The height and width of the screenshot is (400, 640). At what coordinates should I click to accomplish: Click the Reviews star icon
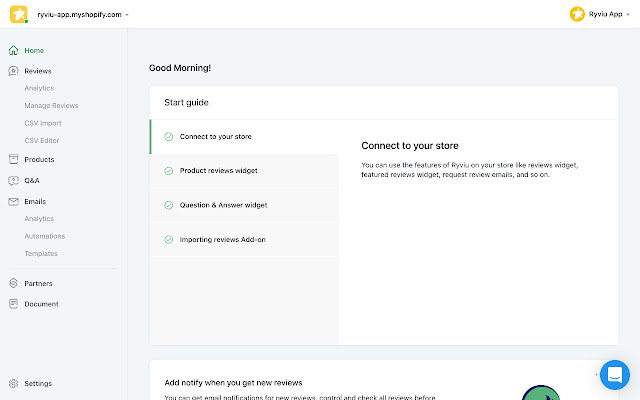pos(13,71)
